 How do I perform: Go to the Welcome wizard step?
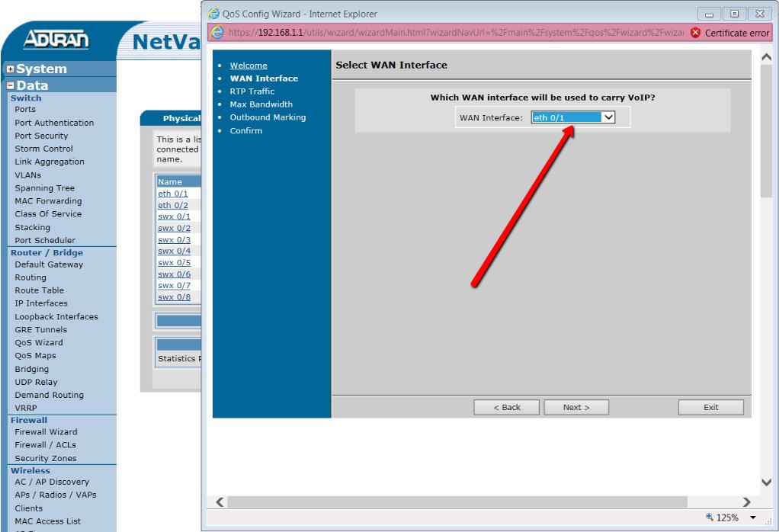tap(248, 65)
